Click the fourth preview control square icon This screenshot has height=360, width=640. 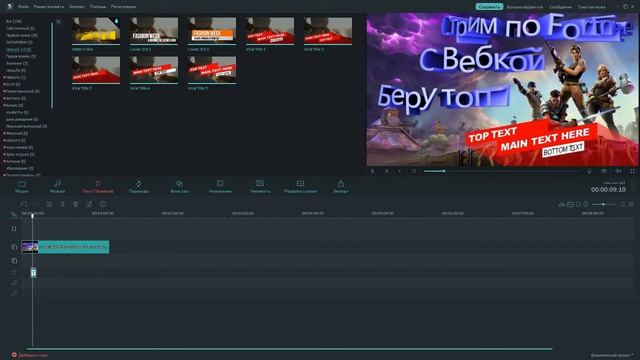[x=413, y=171]
